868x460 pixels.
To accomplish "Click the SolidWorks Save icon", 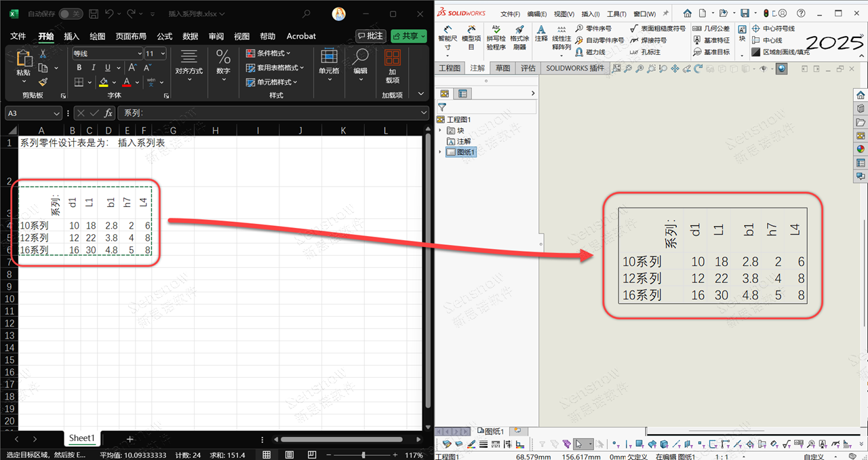I will (x=745, y=13).
